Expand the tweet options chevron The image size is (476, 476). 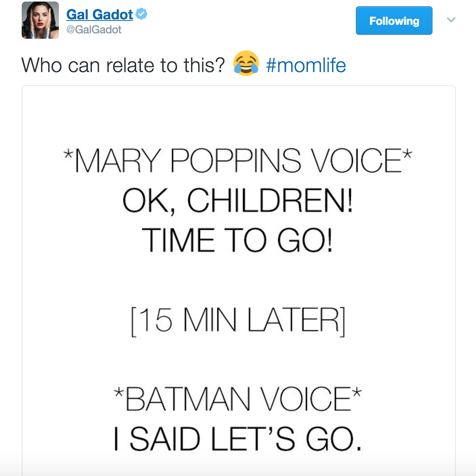coord(451,20)
